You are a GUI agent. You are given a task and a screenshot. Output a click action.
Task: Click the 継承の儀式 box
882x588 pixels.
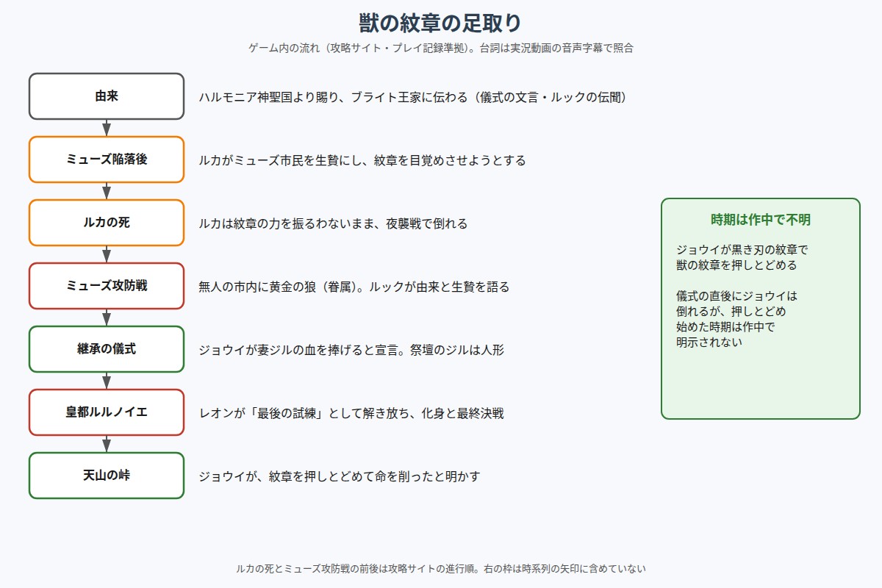[107, 349]
